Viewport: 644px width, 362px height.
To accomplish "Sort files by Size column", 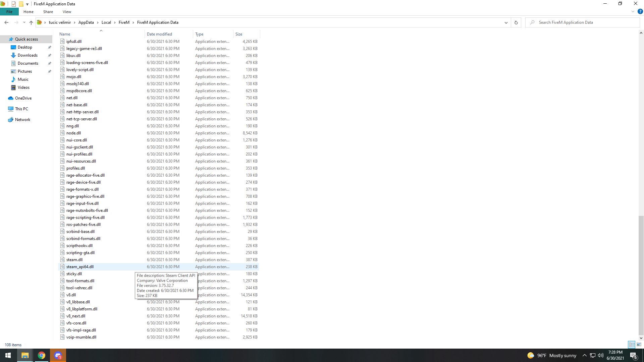I will 247,34.
